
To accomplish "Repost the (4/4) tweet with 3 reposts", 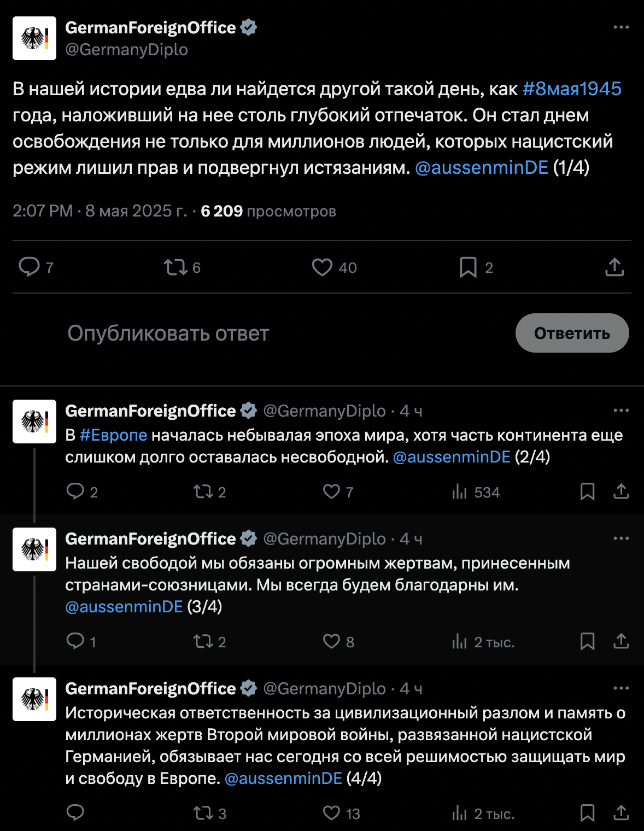I will (203, 813).
